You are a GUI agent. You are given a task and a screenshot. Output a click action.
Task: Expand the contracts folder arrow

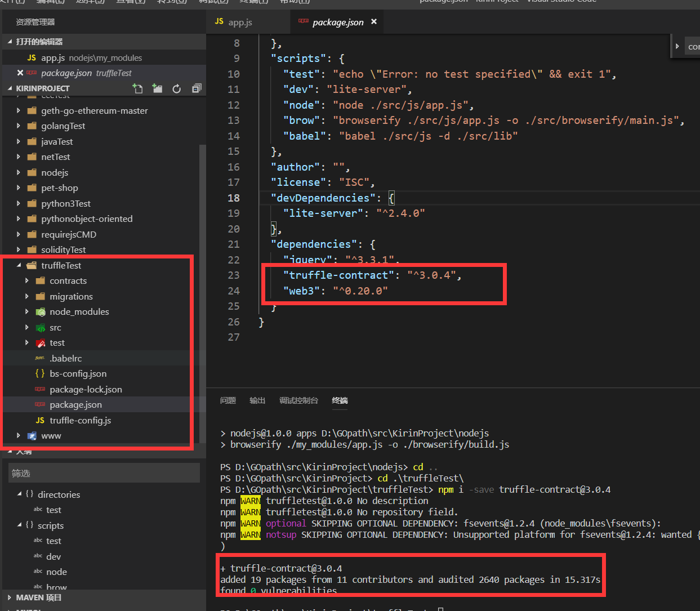pos(27,280)
